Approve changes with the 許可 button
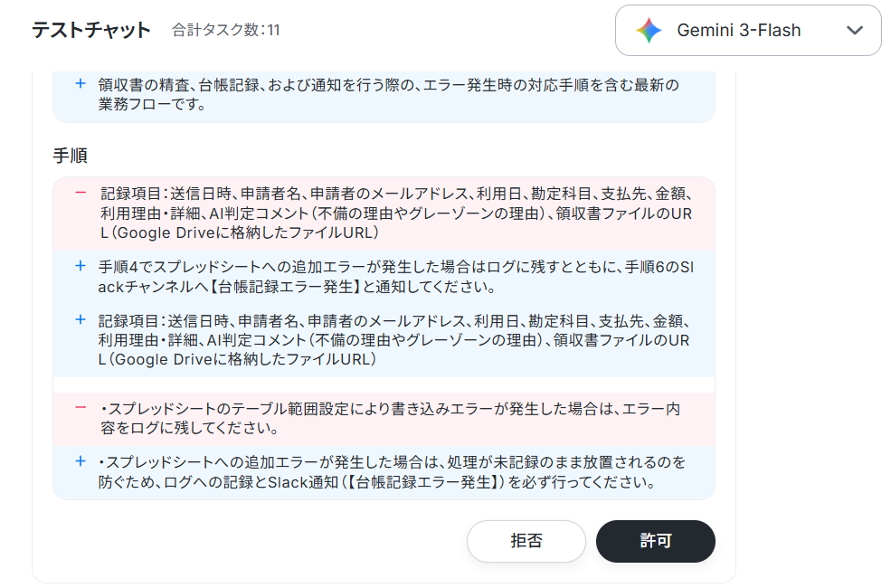Screen dimensions: 891x588 pyautogui.click(x=655, y=541)
